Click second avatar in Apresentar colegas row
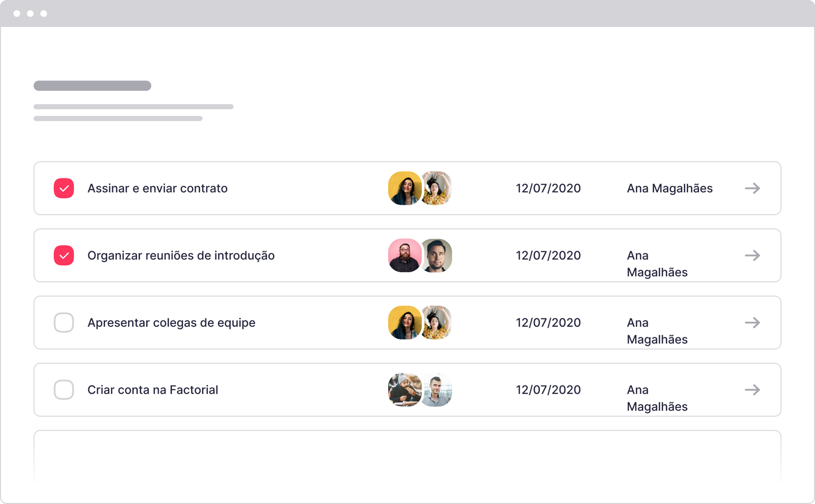 tap(438, 323)
